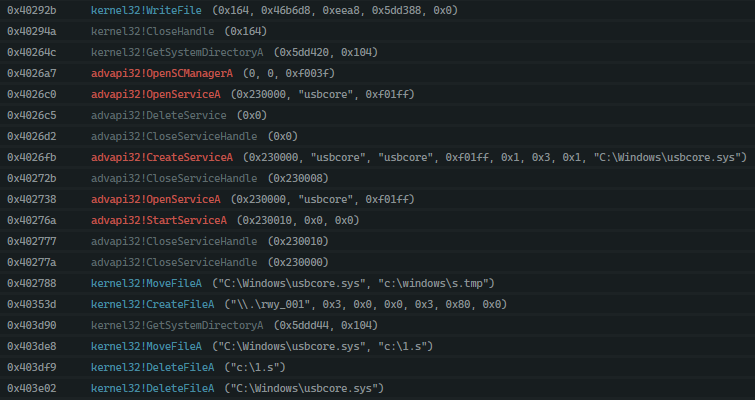The width and height of the screenshot is (755, 400).
Task: Select kernel32!CreateFileA call for rwy_001
Action: pos(153,304)
